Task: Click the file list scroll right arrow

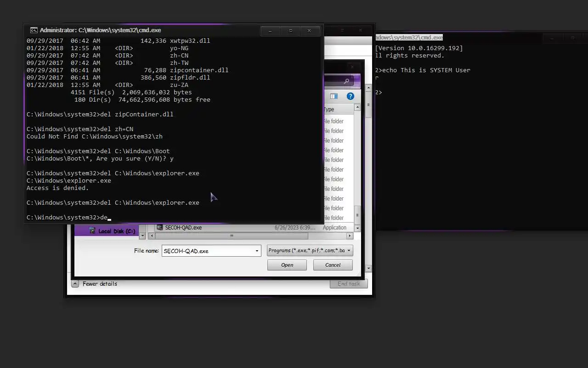Action: click(x=350, y=236)
